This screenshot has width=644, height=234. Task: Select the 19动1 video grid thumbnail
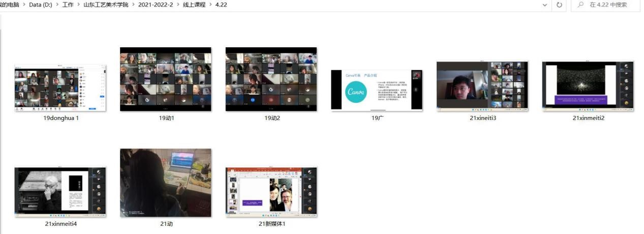click(166, 79)
